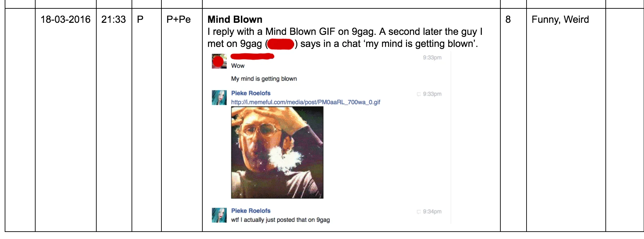Image resolution: width=644 pixels, height=239 pixels.
Task: Click Pieke Roelofs name above the wtf message
Action: pyautogui.click(x=251, y=211)
